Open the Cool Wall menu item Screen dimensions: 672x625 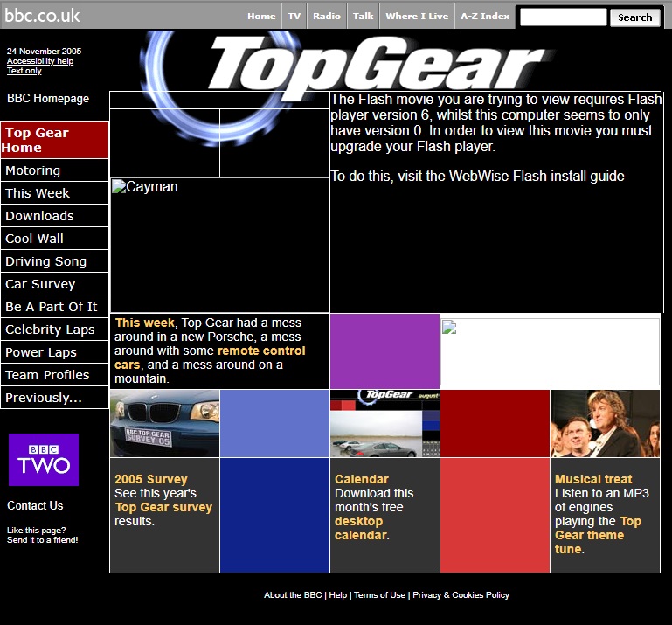tap(35, 239)
